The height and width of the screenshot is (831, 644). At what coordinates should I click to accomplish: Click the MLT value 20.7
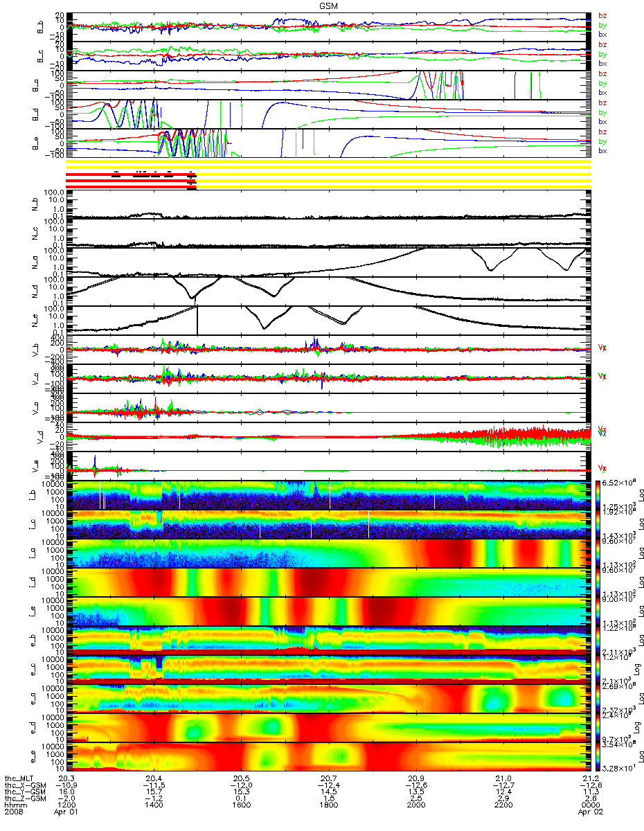(x=330, y=778)
